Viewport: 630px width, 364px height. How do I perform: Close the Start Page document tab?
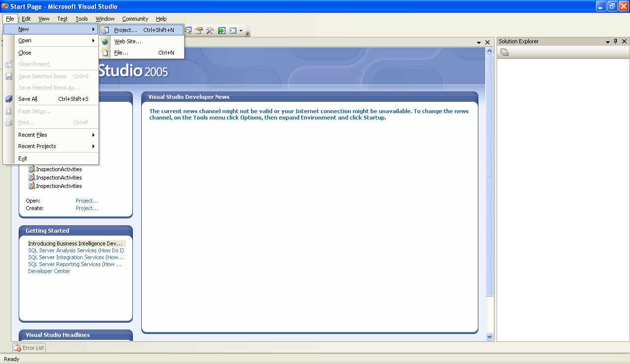point(488,42)
